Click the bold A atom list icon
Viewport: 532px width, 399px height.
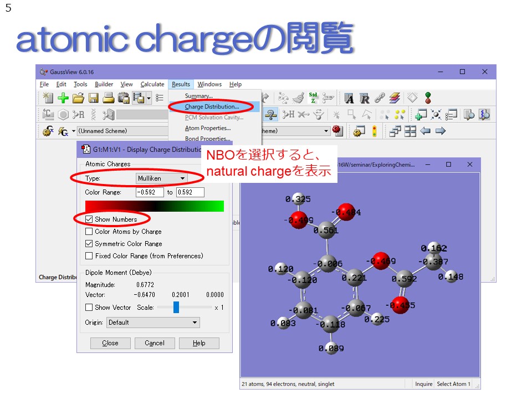[x=349, y=99]
